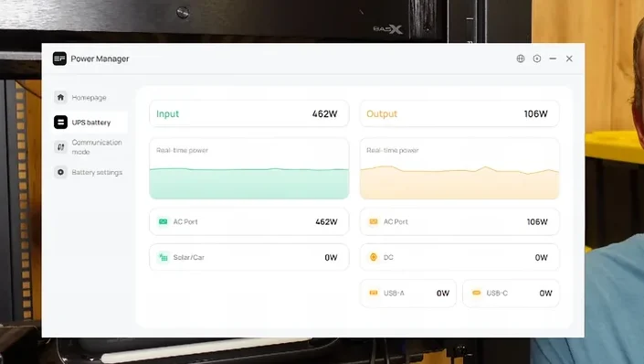This screenshot has height=364, width=644.
Task: Open Communication mode page
Action: coord(97,147)
